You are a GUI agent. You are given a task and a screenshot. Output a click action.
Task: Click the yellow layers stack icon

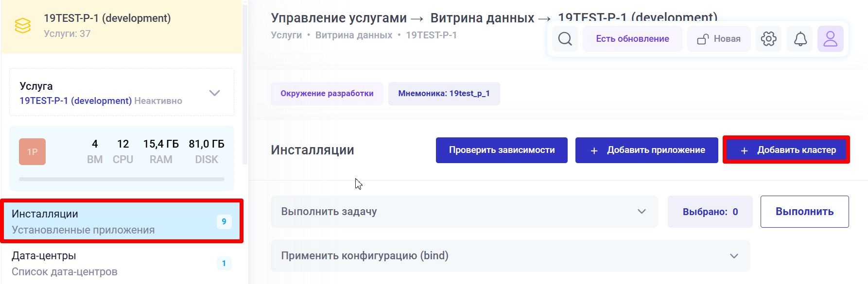23,25
